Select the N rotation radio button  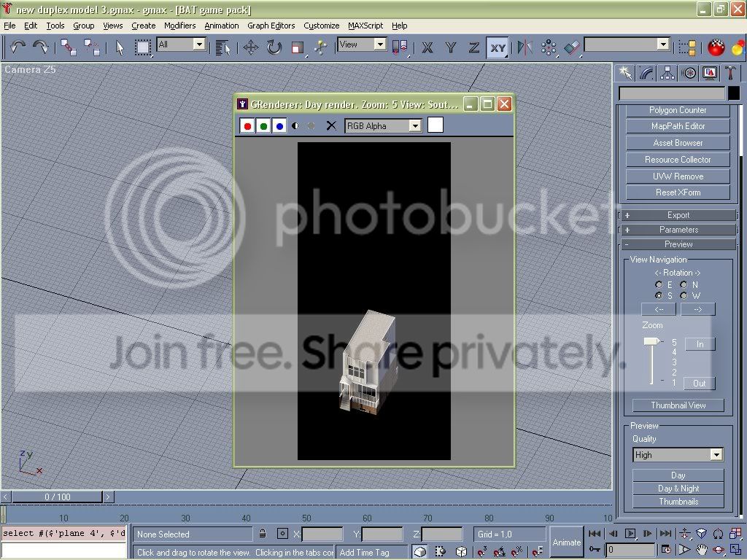click(684, 285)
